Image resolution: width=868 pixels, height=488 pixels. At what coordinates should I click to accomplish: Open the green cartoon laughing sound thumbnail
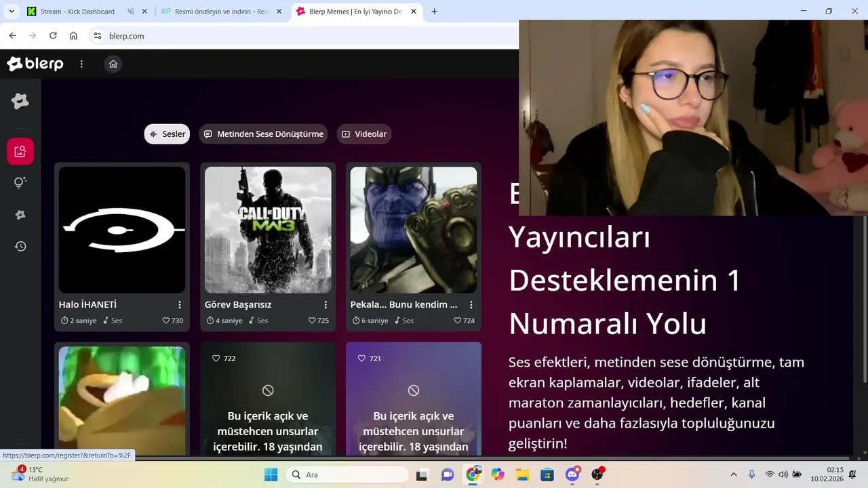click(122, 401)
